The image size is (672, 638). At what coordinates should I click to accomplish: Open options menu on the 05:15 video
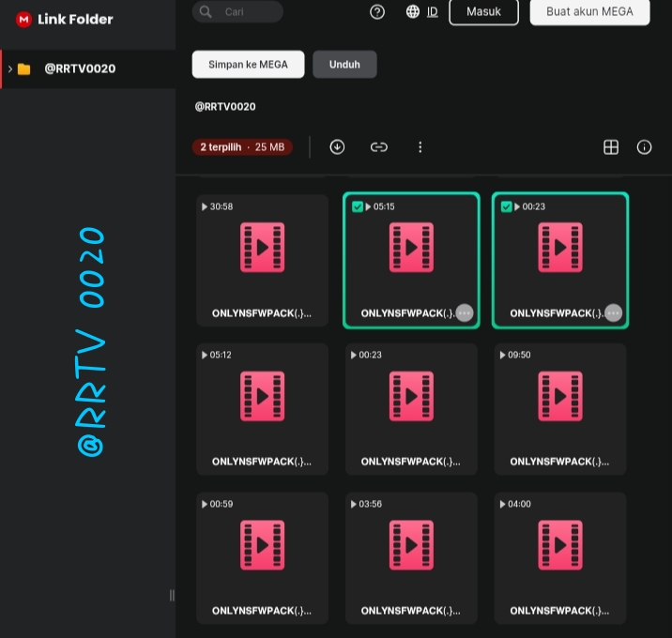point(465,312)
